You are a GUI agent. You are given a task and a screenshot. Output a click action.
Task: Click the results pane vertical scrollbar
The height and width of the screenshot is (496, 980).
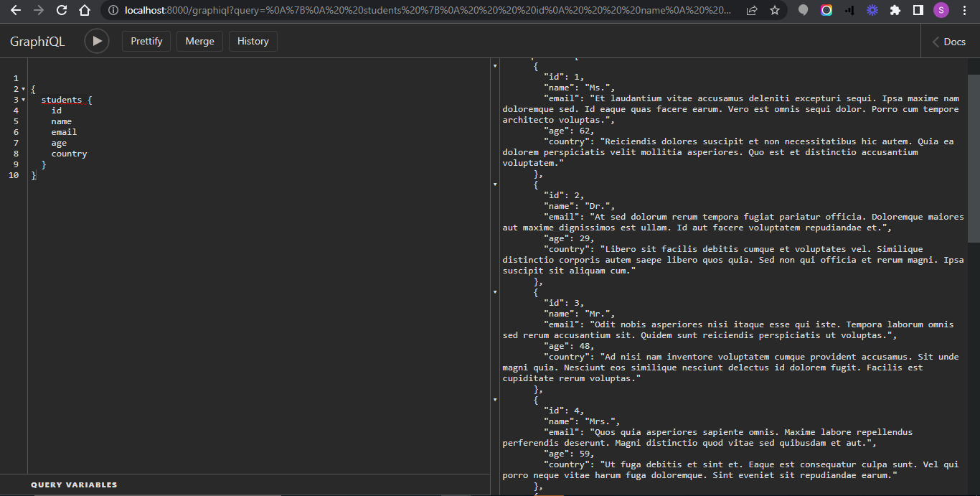(974, 158)
